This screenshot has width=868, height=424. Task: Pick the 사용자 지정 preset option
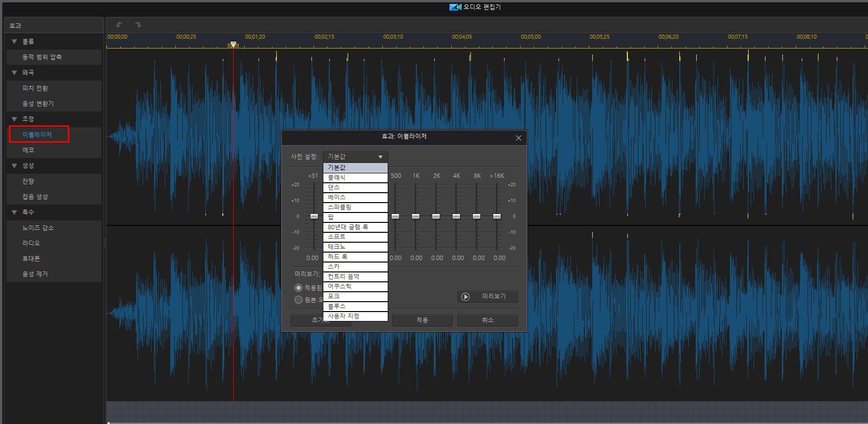355,316
